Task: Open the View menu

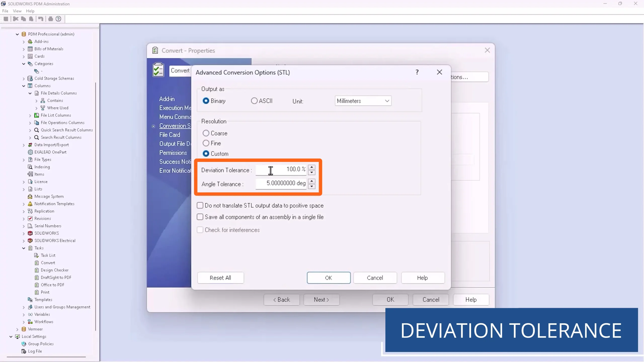Action: 17,11
